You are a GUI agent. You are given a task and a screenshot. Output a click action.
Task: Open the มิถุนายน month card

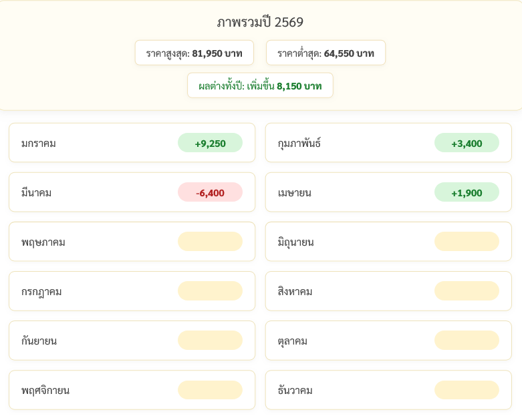(x=388, y=242)
